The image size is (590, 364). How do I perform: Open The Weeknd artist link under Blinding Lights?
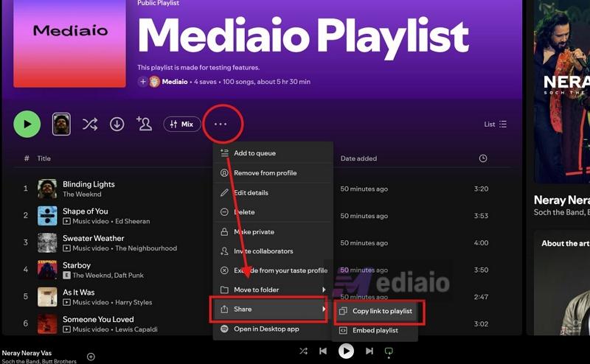tap(82, 195)
